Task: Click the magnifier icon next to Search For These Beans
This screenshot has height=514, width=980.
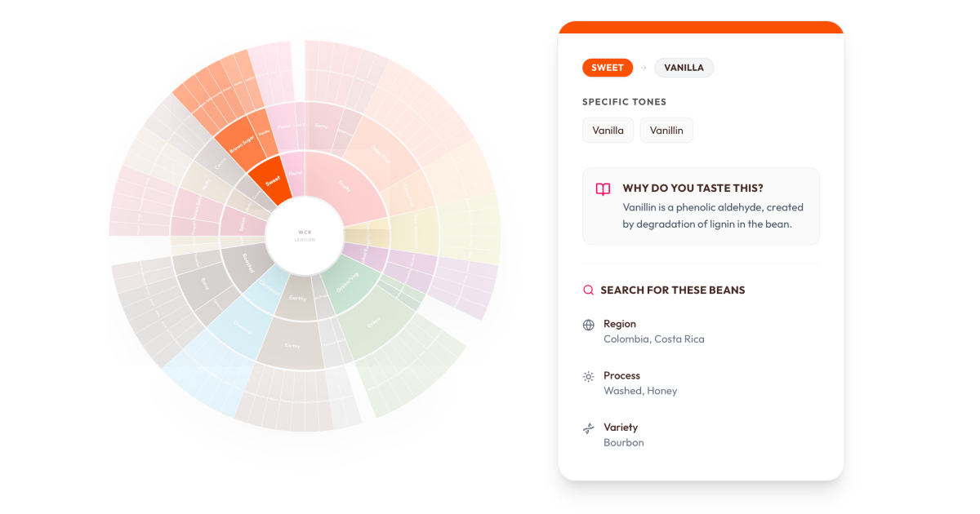Action: (587, 290)
